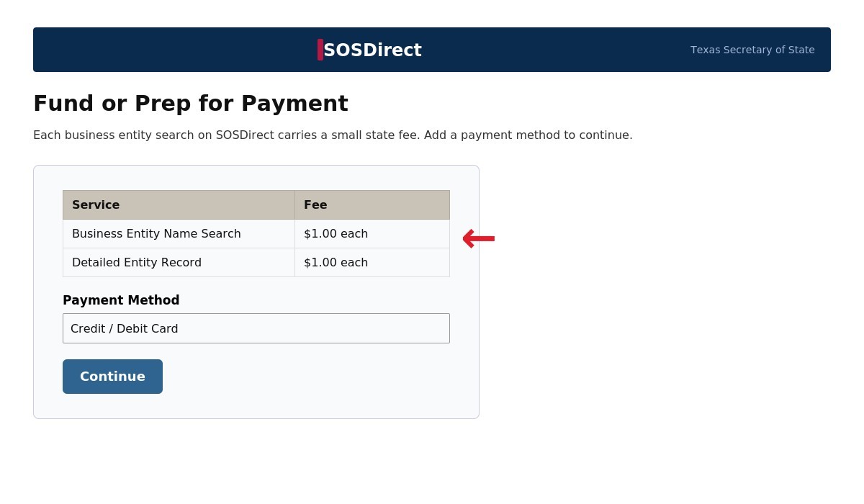Screen dimensions: 864x504
Task: Click the SOSDirect logo
Action: (x=370, y=50)
